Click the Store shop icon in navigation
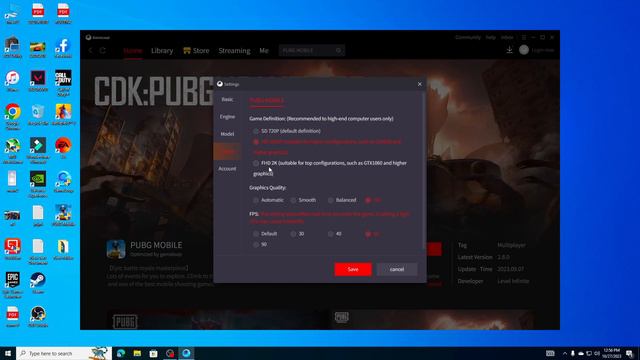 [187, 50]
